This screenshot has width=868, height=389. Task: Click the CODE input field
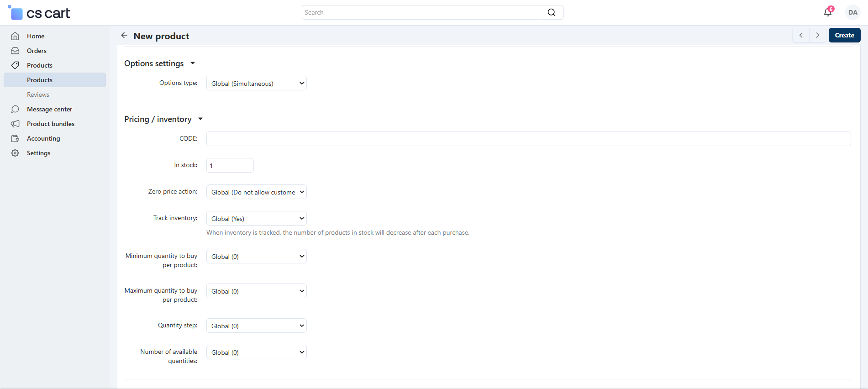pos(528,139)
